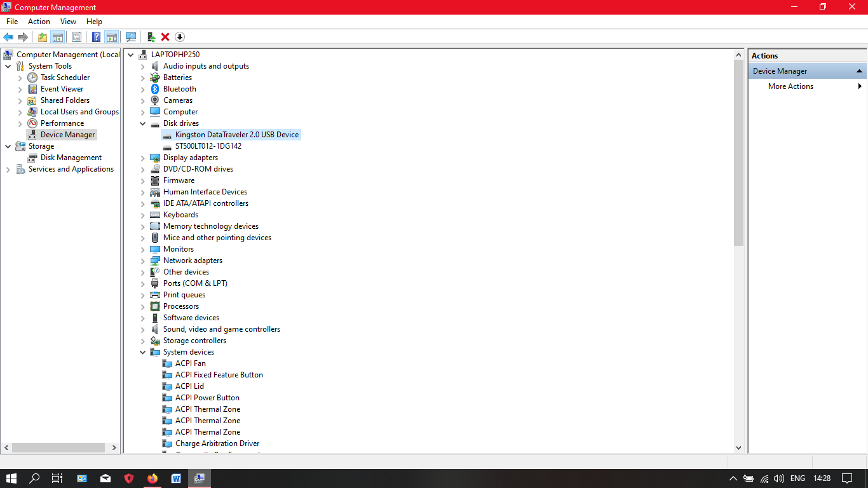Scan for hardware changes via toolbar icon
The width and height of the screenshot is (868, 488).
(x=131, y=37)
